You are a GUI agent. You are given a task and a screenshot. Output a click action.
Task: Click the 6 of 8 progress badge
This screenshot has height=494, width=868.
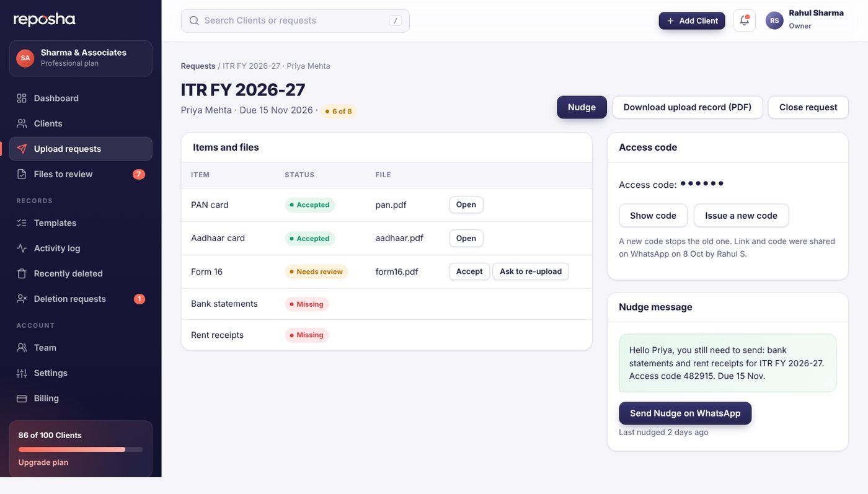point(339,112)
